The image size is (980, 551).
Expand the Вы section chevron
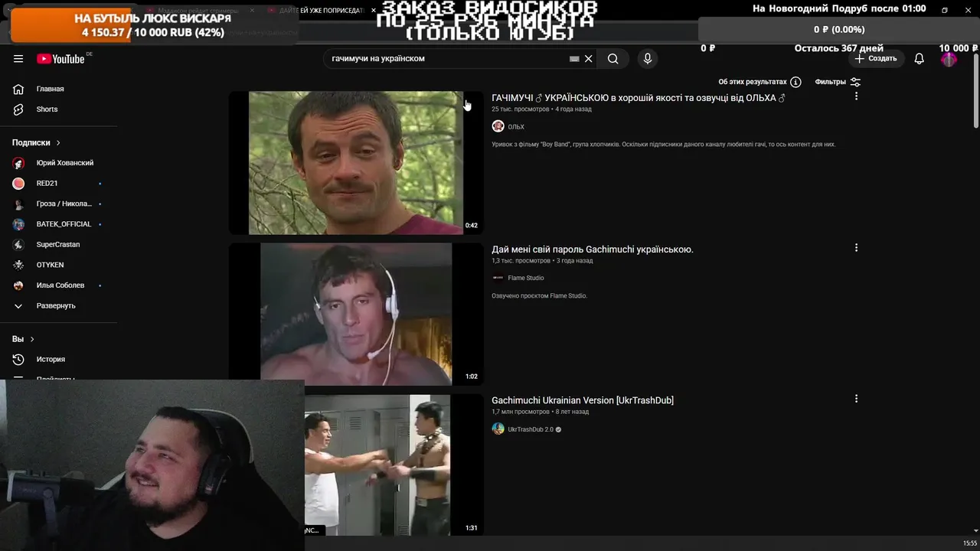point(32,339)
